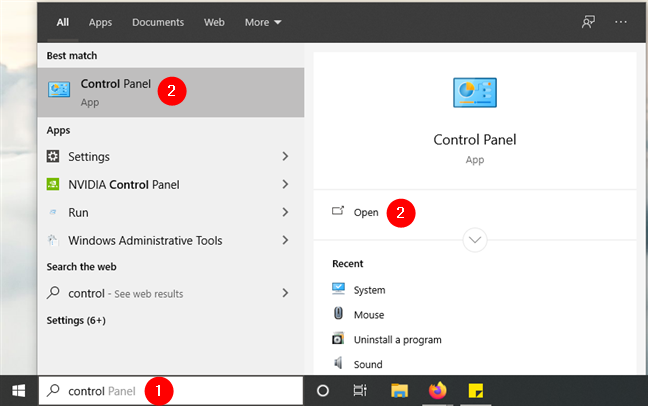This screenshot has width=648, height=406.
Task: Click the Sound speaker icon
Action: (x=338, y=363)
